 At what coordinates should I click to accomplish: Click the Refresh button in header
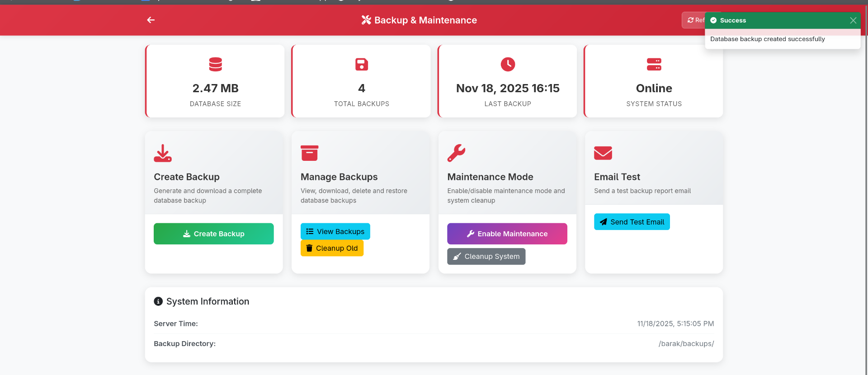click(693, 20)
